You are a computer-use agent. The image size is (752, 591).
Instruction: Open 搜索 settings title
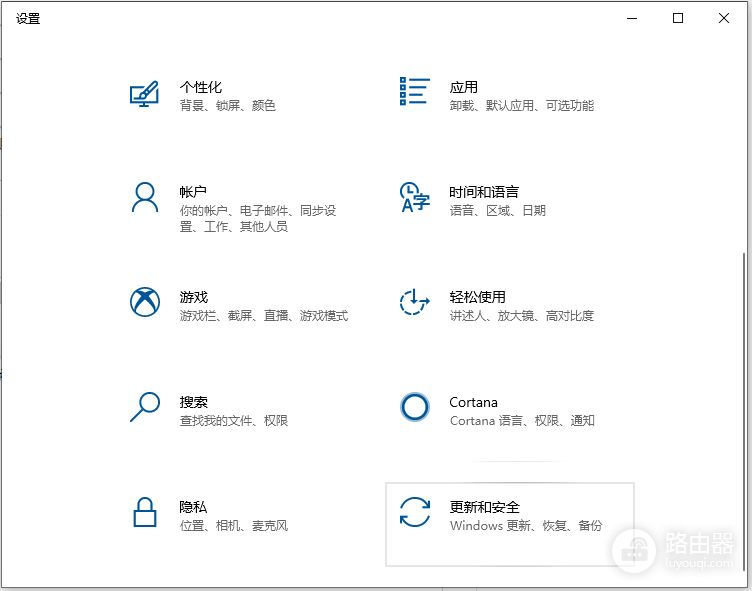(x=194, y=402)
